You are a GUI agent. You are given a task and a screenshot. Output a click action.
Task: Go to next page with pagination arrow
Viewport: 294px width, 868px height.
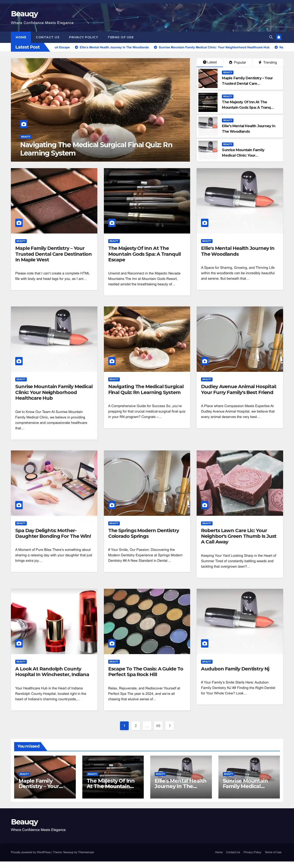pyautogui.click(x=170, y=726)
